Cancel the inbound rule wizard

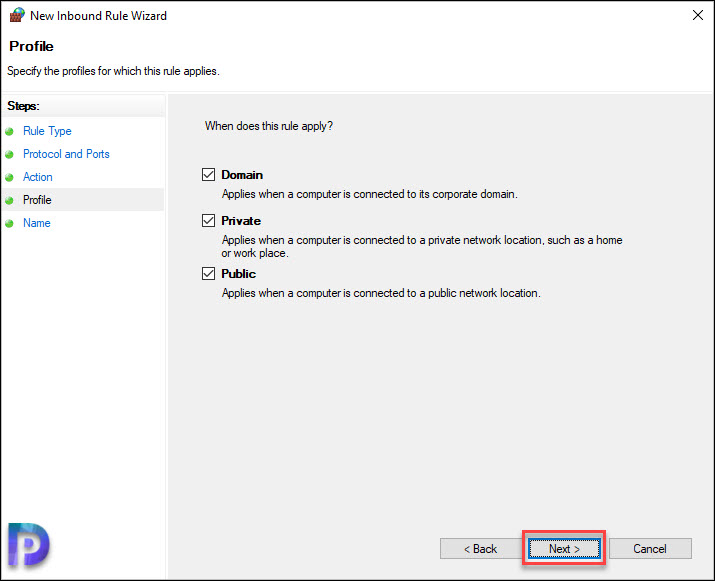click(x=650, y=548)
